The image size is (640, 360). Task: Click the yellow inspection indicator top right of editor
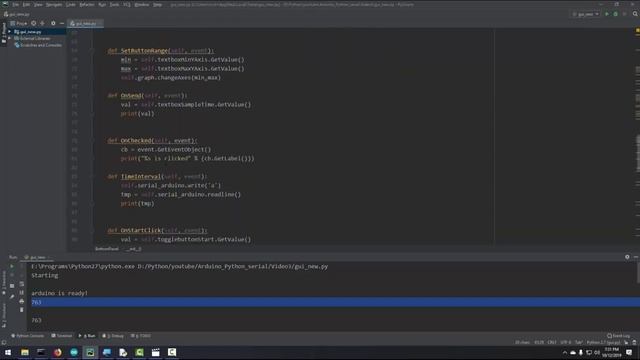(638, 31)
